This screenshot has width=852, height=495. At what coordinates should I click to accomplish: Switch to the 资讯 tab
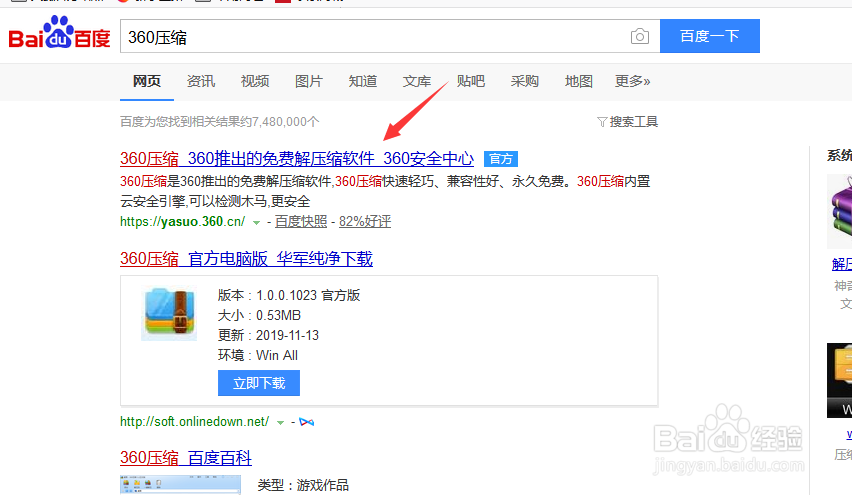pos(201,82)
